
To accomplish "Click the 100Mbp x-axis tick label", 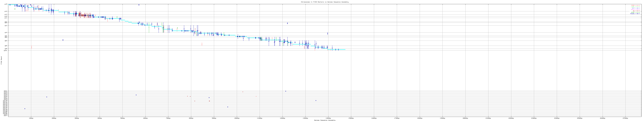I will pos(236,118).
